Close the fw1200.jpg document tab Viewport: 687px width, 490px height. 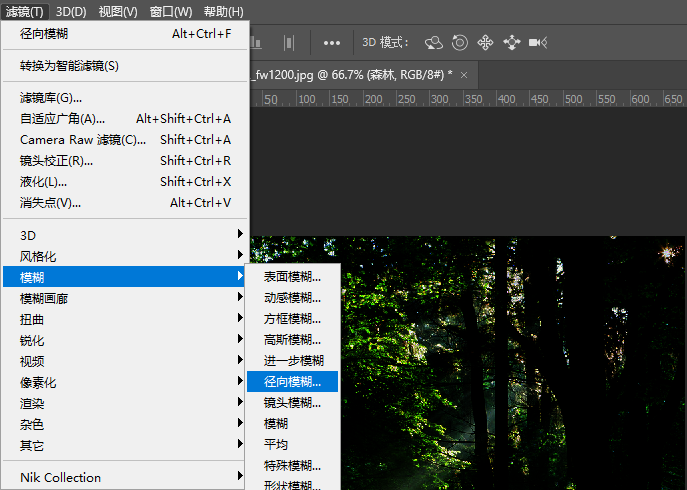464,75
